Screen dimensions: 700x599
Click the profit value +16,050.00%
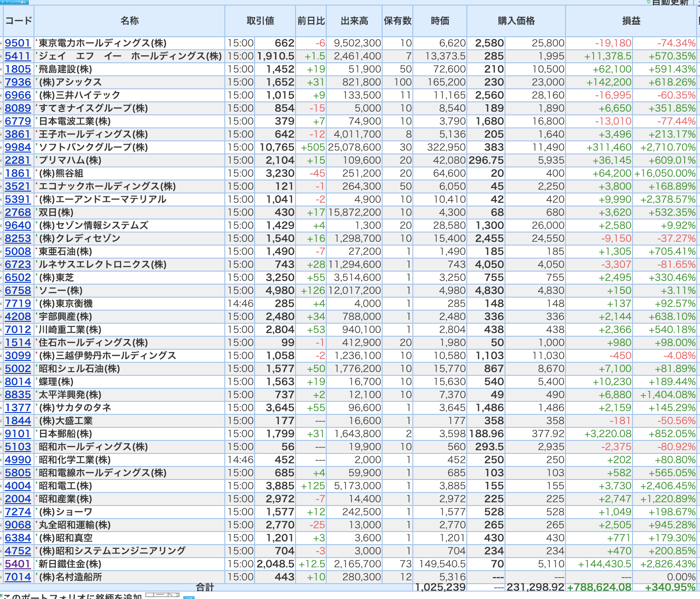pyautogui.click(x=665, y=173)
